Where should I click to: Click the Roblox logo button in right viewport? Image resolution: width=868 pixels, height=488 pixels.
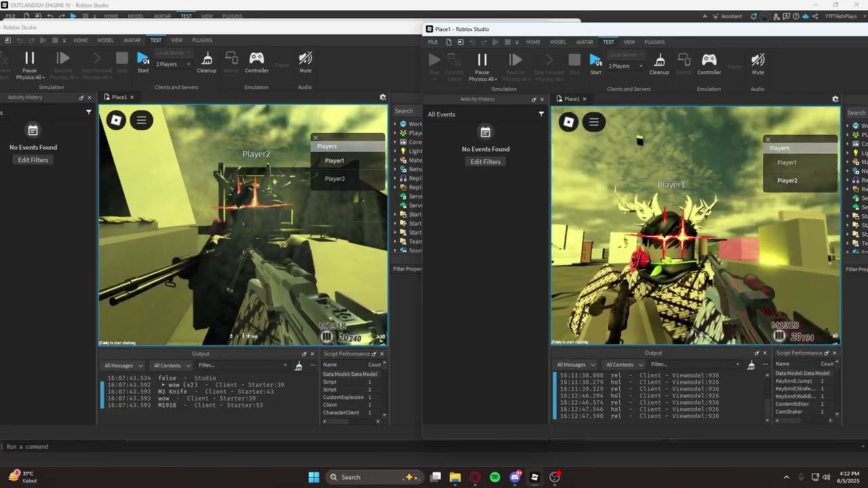pos(568,122)
